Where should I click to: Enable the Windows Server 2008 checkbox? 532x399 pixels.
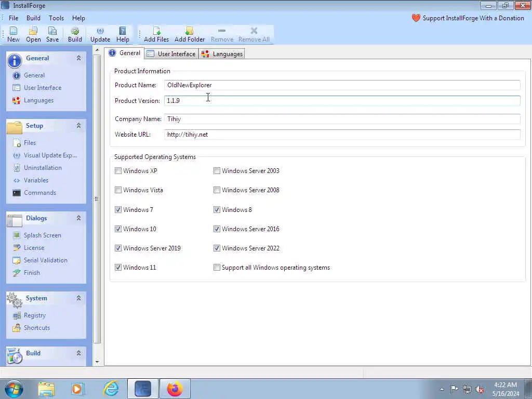[217, 190]
